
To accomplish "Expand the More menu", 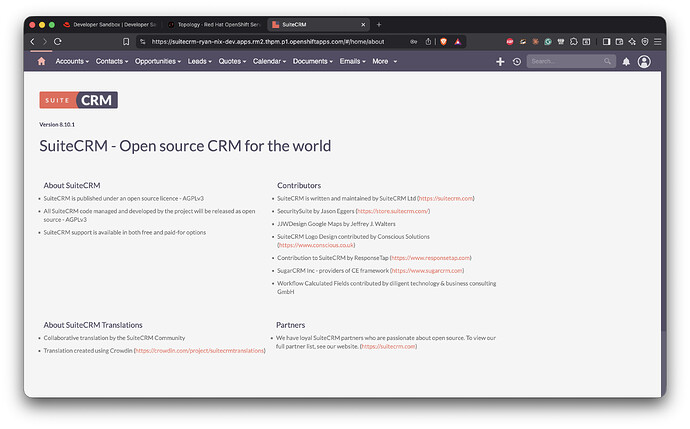I will [x=385, y=61].
